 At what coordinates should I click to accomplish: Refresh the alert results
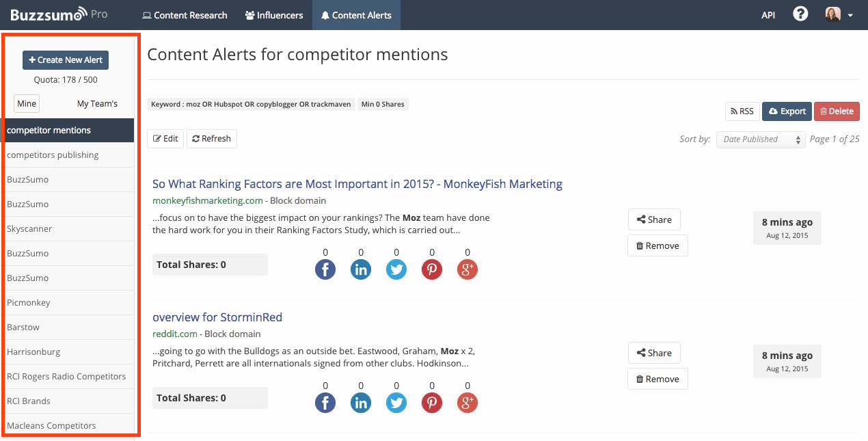coord(212,138)
